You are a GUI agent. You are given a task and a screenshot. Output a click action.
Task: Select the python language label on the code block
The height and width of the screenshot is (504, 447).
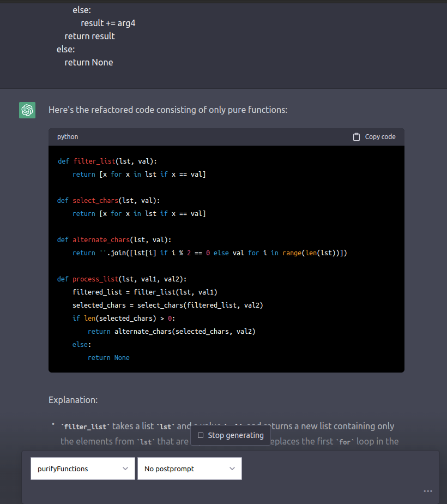coord(67,136)
